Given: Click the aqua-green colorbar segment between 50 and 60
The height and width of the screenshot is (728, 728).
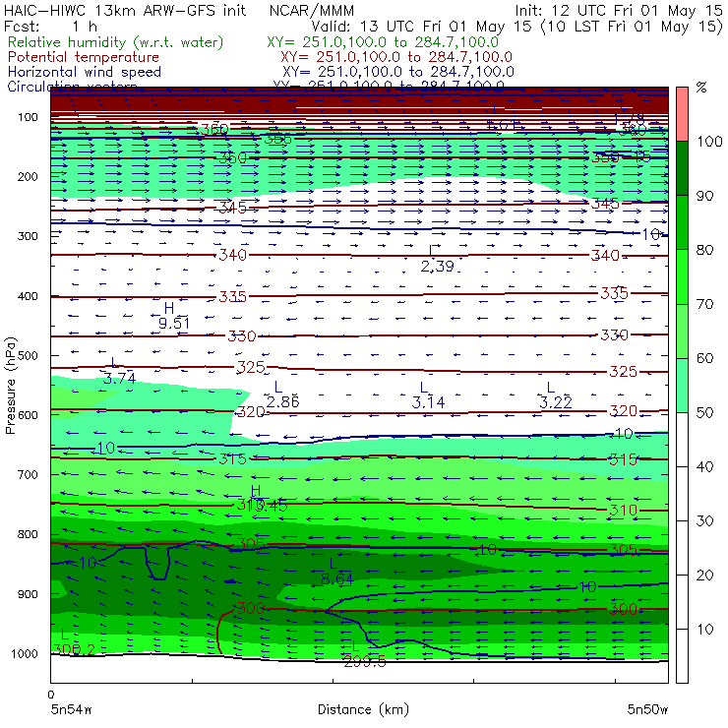Looking at the screenshot, I should 682,386.
